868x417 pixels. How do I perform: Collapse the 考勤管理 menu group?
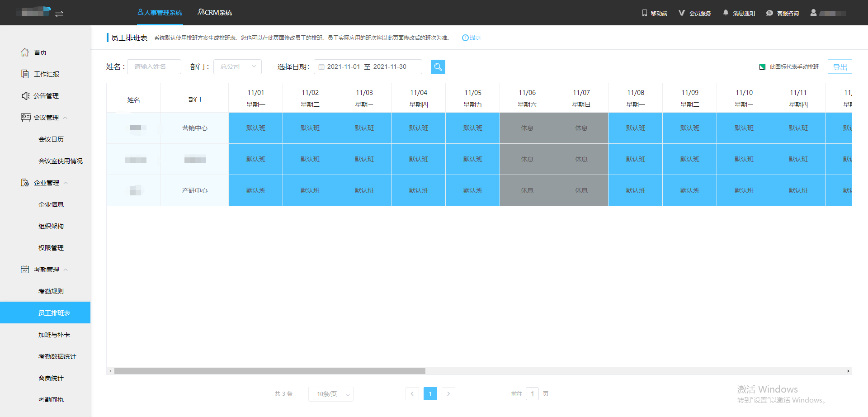pos(66,270)
